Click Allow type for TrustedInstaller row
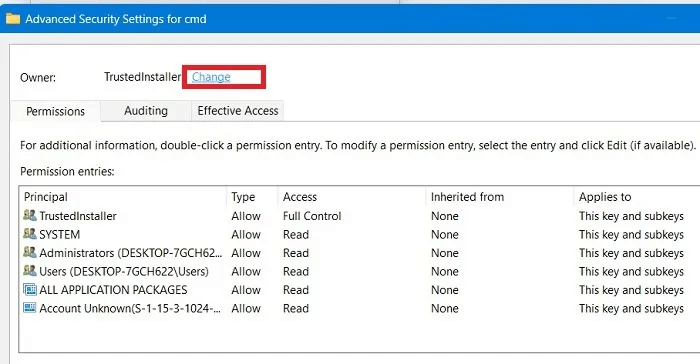The image size is (700, 364). (x=246, y=216)
